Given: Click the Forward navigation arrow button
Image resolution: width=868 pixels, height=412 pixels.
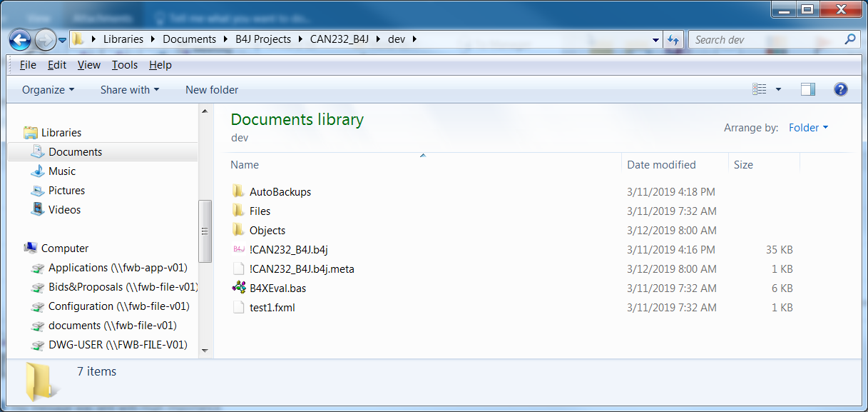Looking at the screenshot, I should tap(45, 39).
